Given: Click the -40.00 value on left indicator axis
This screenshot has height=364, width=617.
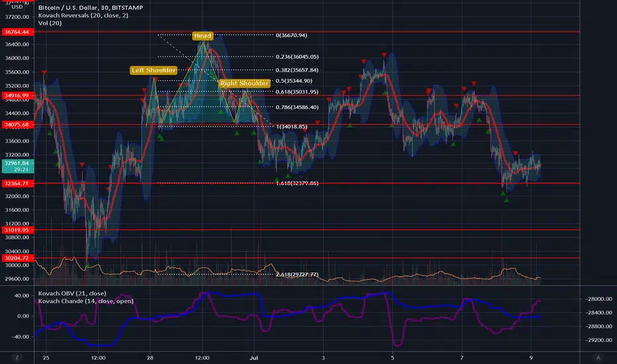Looking at the screenshot, I should [x=21, y=336].
